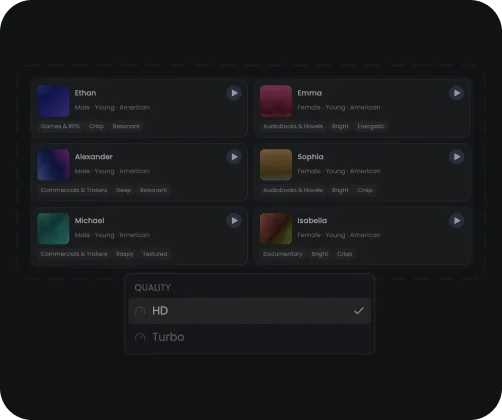Click the gauge icon beside HD
Image resolution: width=502 pixels, height=420 pixels.
pyautogui.click(x=140, y=311)
